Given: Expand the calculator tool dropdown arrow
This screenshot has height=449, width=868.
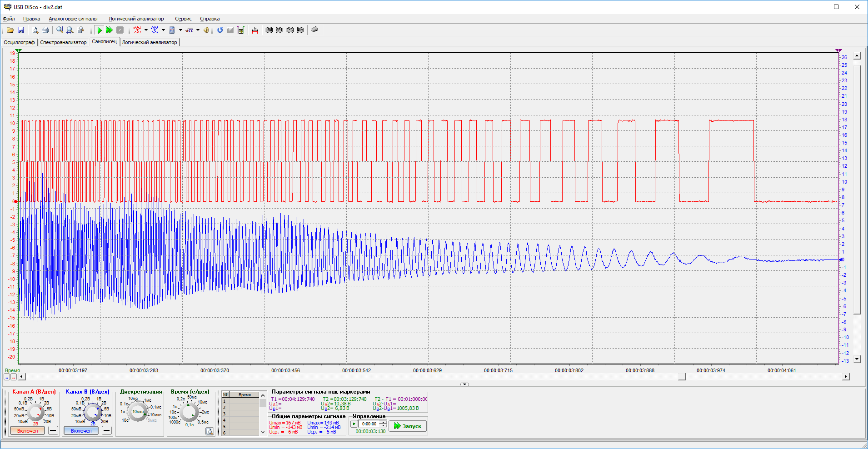Looking at the screenshot, I should point(180,30).
